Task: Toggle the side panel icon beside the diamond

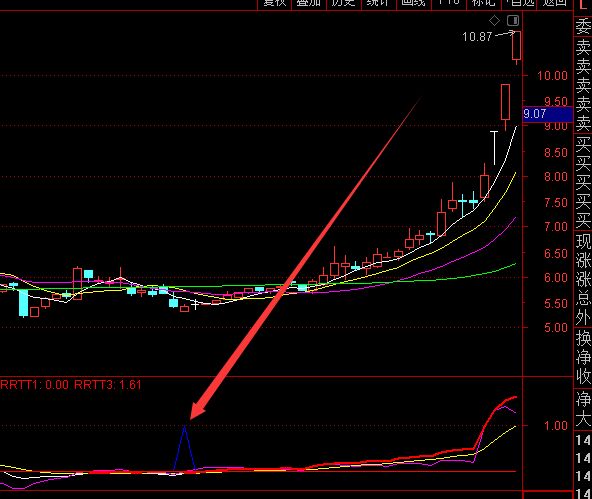Action: 513,20
